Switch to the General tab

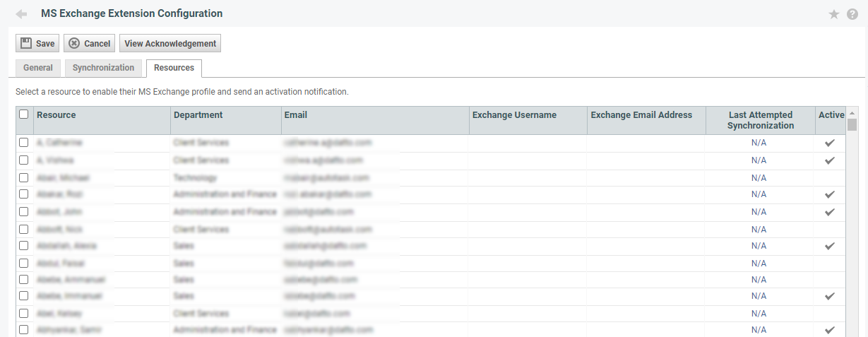[38, 68]
